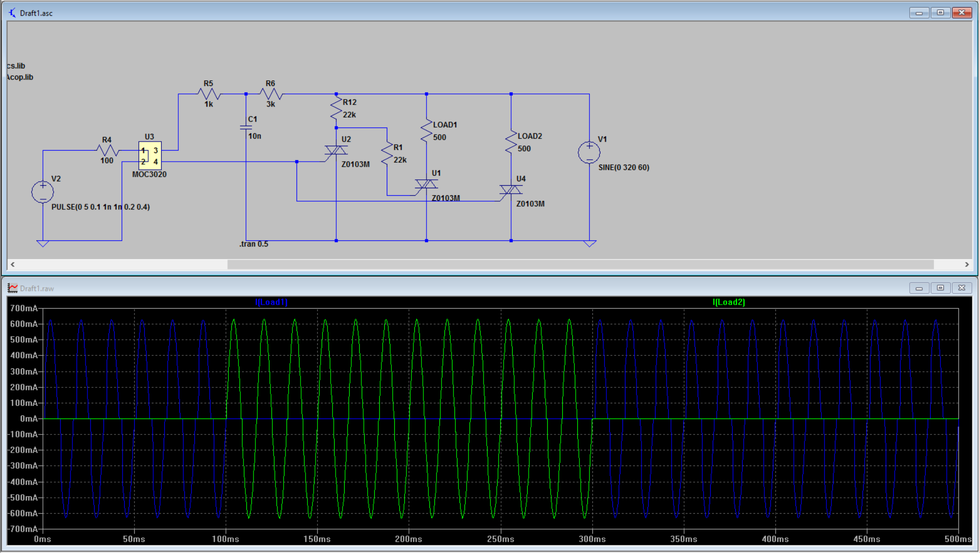This screenshot has width=980, height=553.
Task: Click the left arrow of schematic scrollbar
Action: (x=13, y=264)
